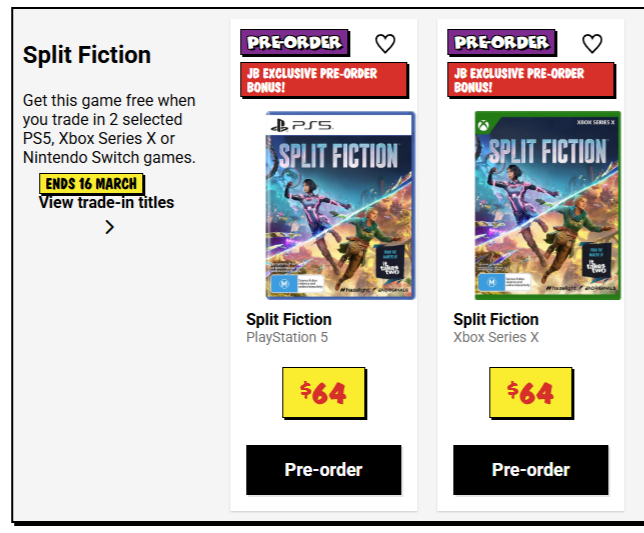Screen dimensions: 644x533
Task: Click Split Fiction PlayStation 5 product title
Action: coord(289,319)
